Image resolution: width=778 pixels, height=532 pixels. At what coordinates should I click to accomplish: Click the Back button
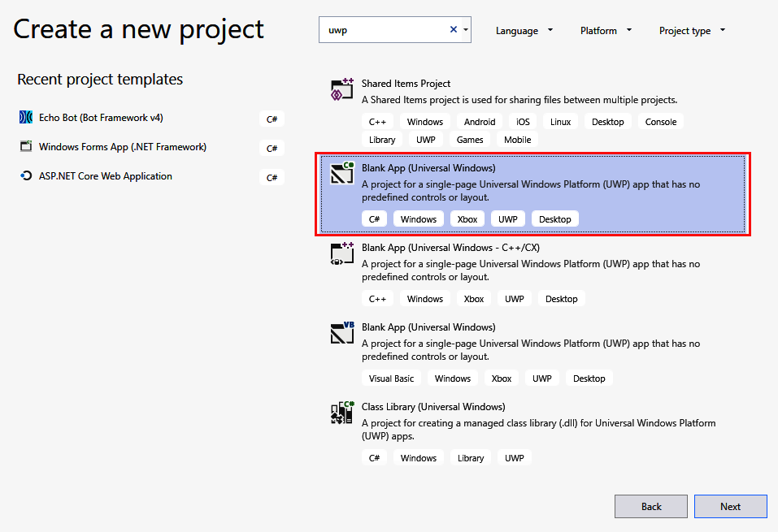click(x=651, y=506)
